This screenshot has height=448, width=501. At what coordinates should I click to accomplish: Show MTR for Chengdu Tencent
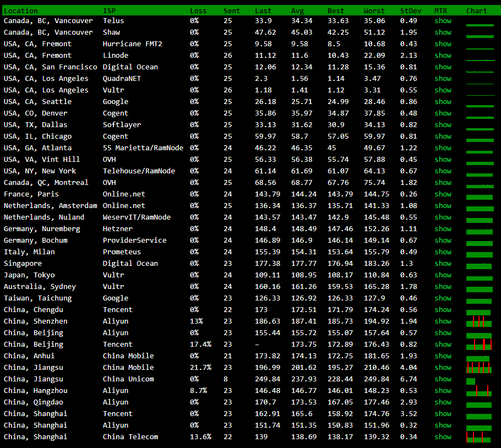(443, 310)
